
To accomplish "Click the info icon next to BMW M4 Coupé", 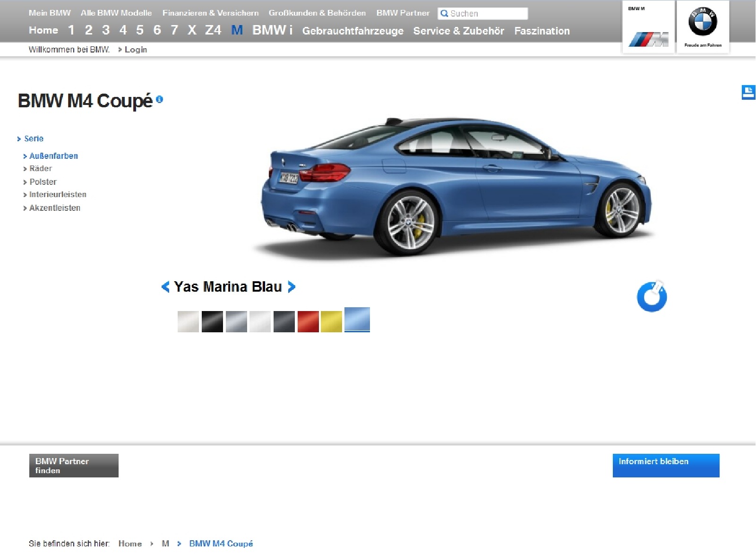I will coord(159,99).
